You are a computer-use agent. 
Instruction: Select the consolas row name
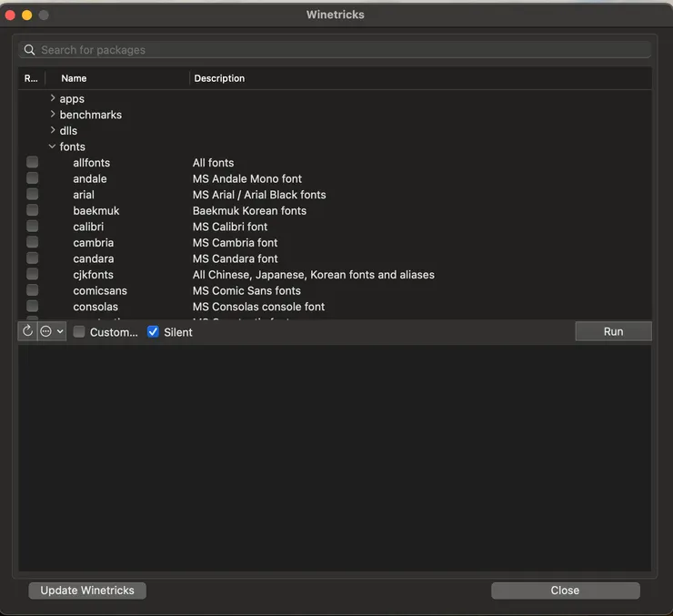[95, 307]
